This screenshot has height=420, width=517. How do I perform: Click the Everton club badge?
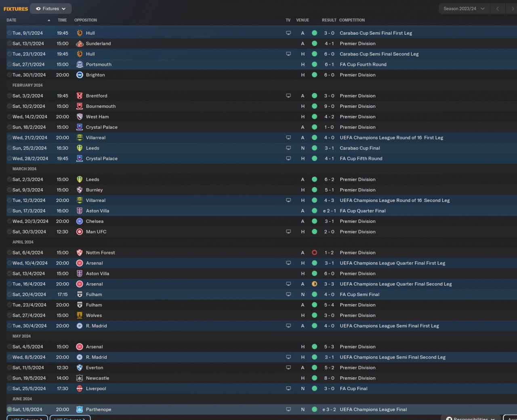[x=80, y=368]
